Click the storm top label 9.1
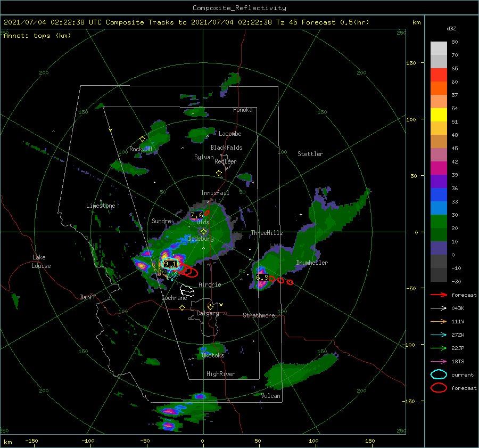The width and height of the screenshot is (479, 448). point(170,264)
